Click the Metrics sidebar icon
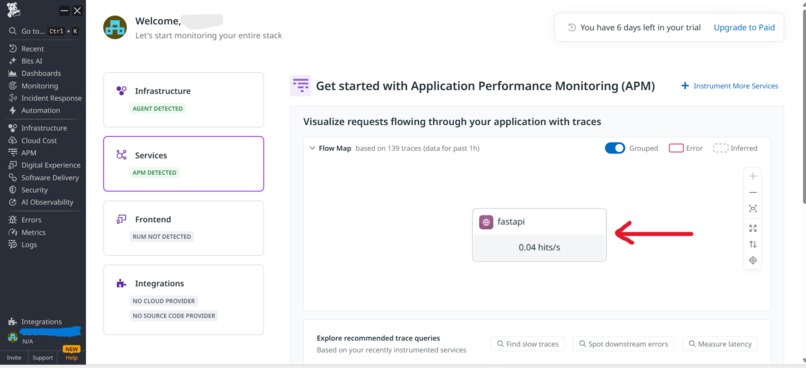This screenshot has width=806, height=368. coord(13,232)
